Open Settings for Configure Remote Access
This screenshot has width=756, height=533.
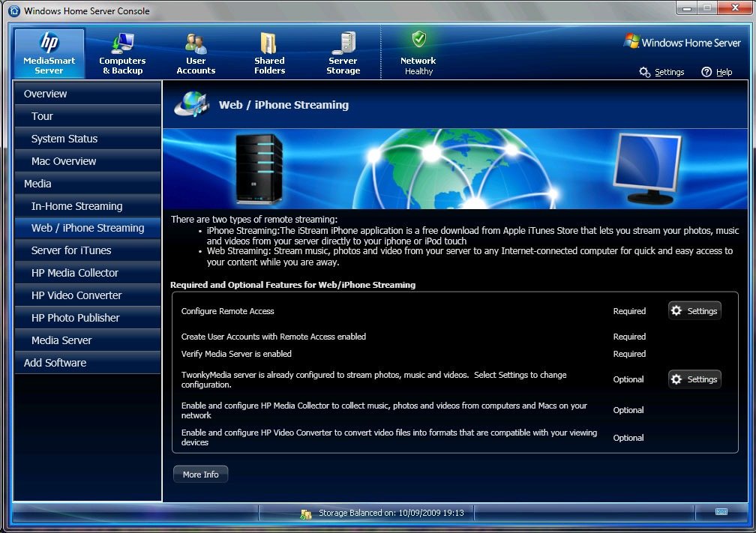coord(694,311)
